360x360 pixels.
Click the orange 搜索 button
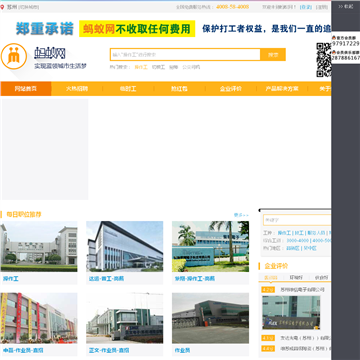273,55
